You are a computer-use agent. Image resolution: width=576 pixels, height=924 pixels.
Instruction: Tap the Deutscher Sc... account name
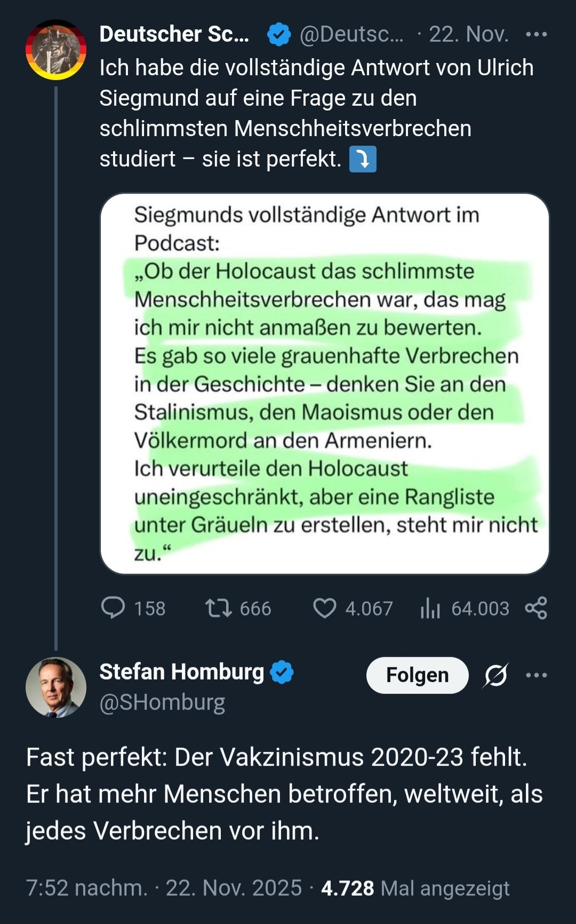tap(174, 35)
